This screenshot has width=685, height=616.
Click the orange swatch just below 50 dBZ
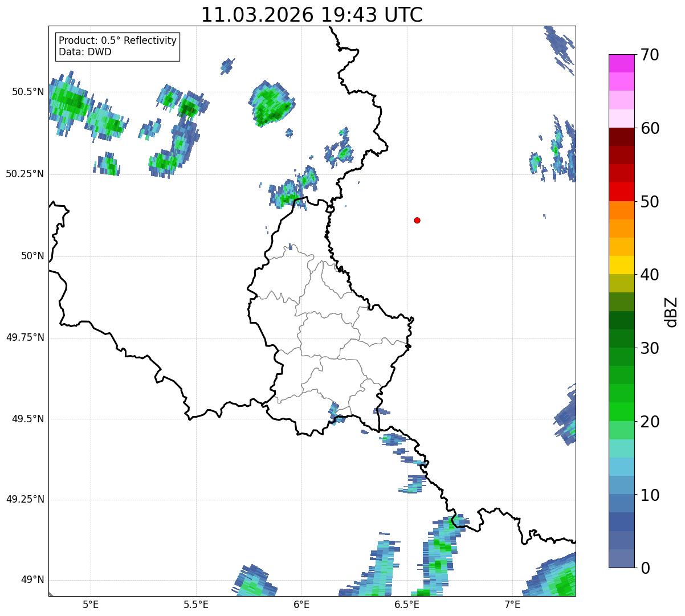(x=621, y=210)
